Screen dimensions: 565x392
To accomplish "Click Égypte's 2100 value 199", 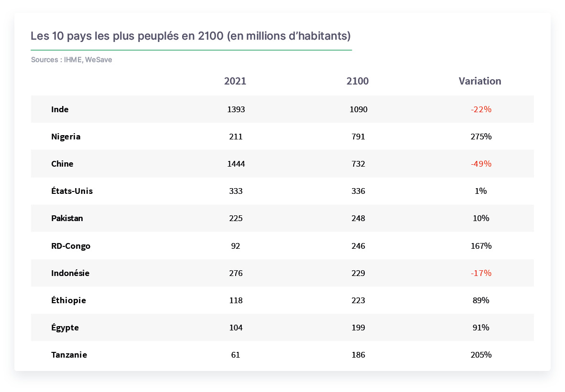I will [358, 328].
